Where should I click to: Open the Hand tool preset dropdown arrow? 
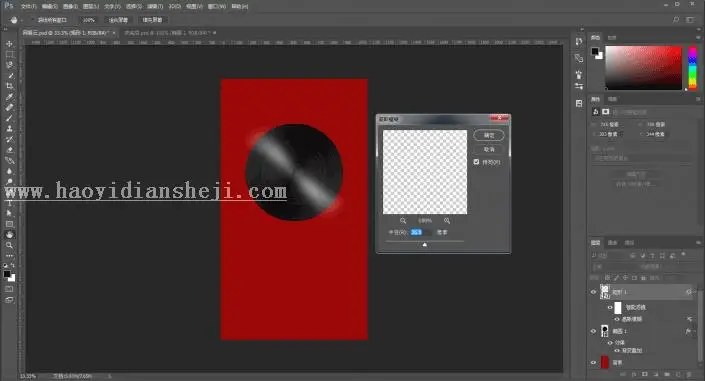click(x=22, y=20)
